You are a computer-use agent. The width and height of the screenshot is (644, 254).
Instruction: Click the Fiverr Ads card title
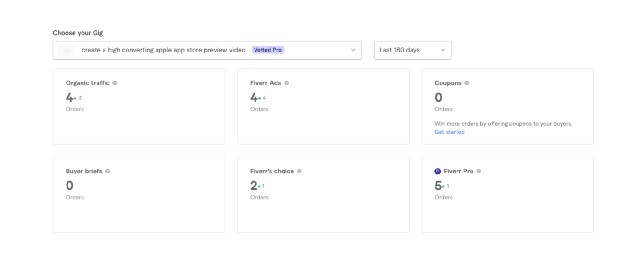pyautogui.click(x=266, y=83)
